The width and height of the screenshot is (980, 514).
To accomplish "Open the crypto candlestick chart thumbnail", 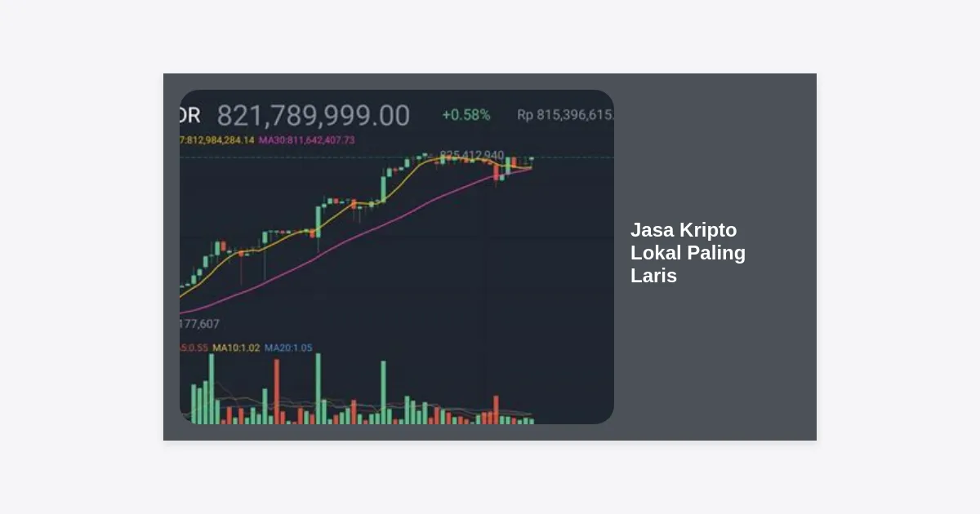I will tap(397, 257).
